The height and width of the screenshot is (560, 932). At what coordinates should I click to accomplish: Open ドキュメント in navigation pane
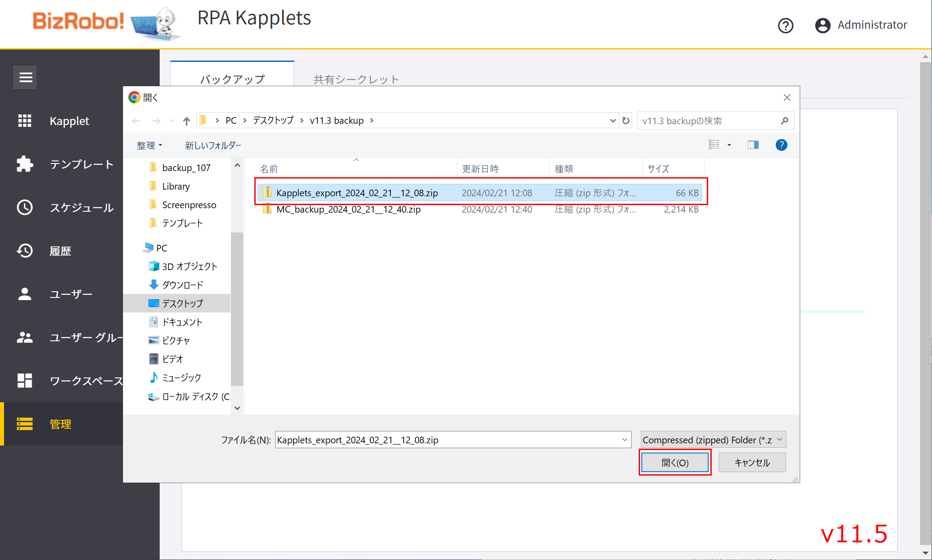[176, 322]
